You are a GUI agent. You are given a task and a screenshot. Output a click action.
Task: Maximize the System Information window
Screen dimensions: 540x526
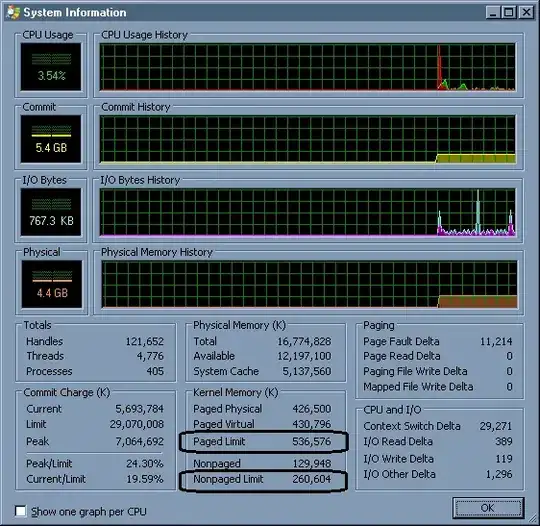click(x=509, y=13)
